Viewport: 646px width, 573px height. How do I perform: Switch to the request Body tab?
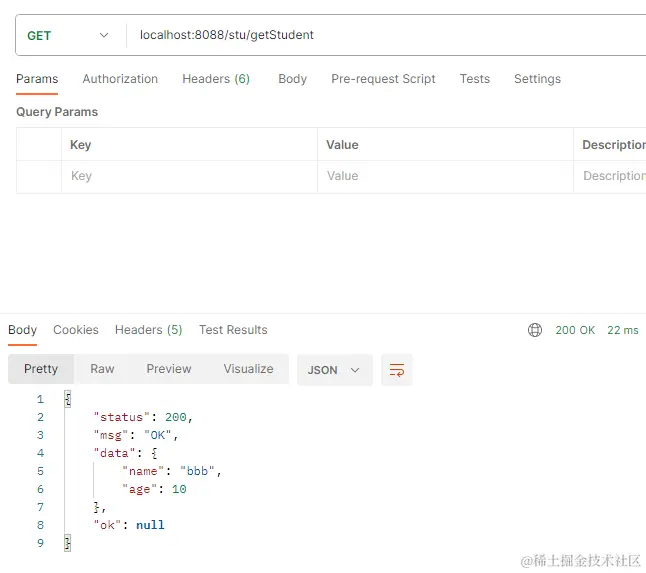[x=293, y=79]
